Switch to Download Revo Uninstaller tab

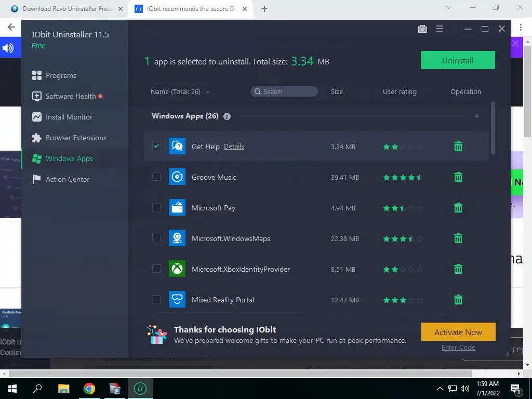click(x=66, y=9)
